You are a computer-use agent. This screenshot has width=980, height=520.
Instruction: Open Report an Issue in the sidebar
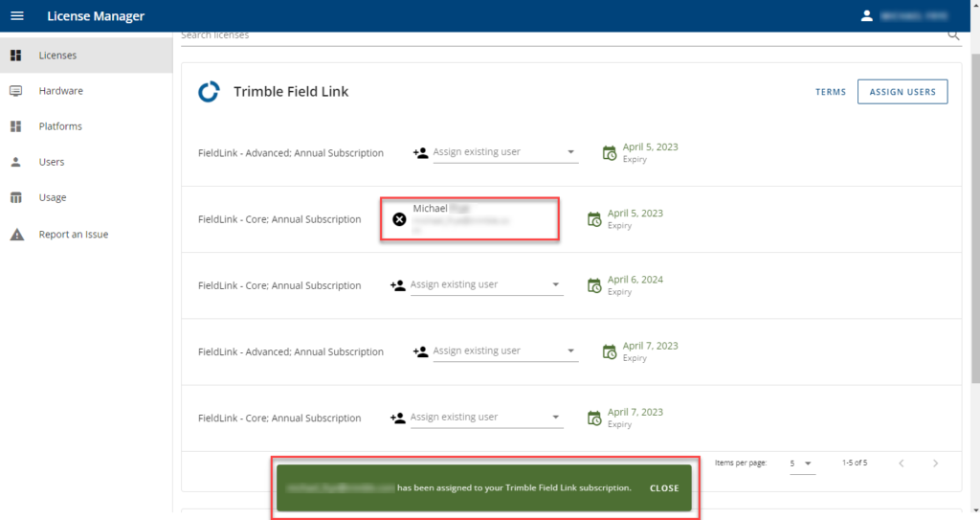pos(86,235)
